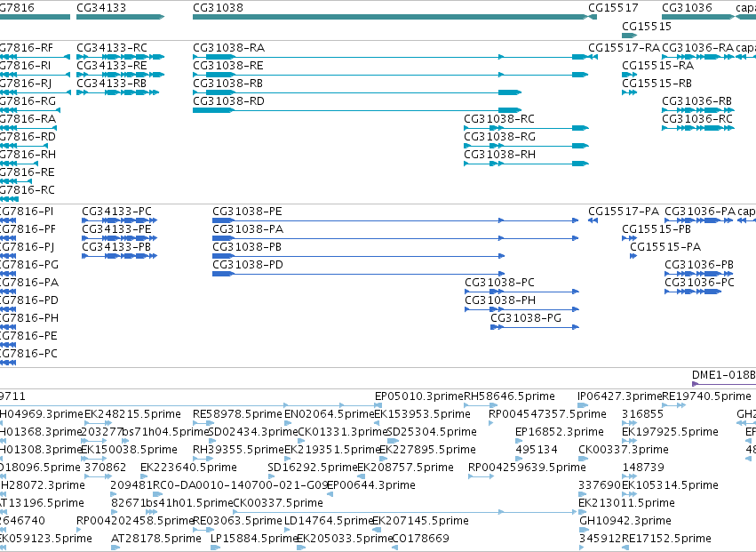Screen dimensions: 756x552
Task: Click the CG15515-PB protein label
Action: coord(657,229)
